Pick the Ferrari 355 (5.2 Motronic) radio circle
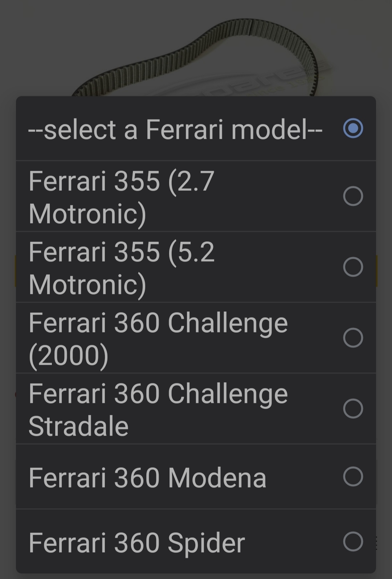The image size is (392, 579). tap(353, 267)
